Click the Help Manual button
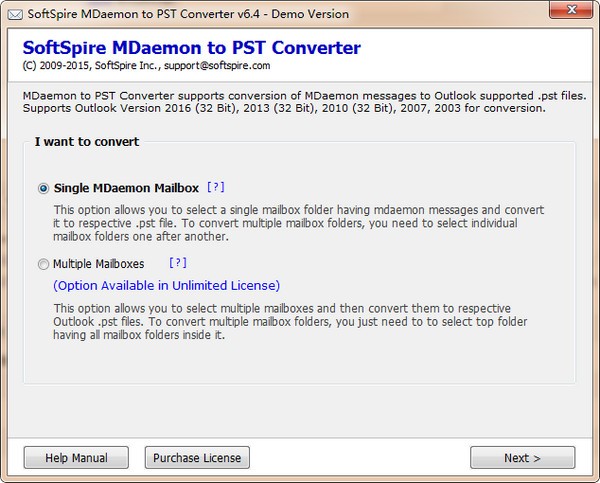Image resolution: width=600 pixels, height=483 pixels. coord(76,457)
